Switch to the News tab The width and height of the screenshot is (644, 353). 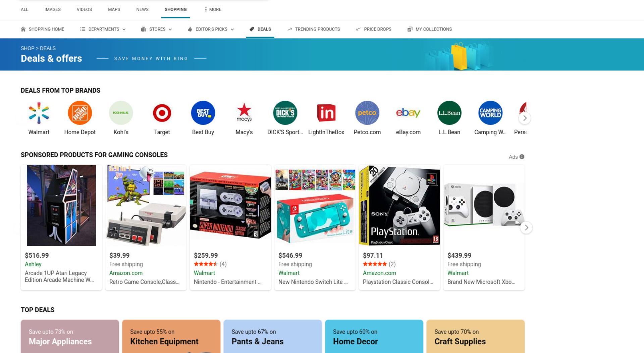click(x=142, y=9)
